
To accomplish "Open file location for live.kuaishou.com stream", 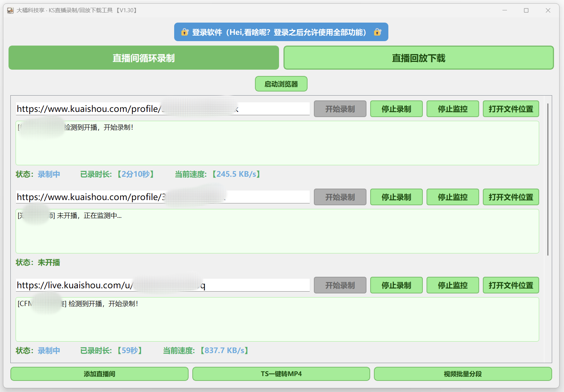I will tap(511, 285).
